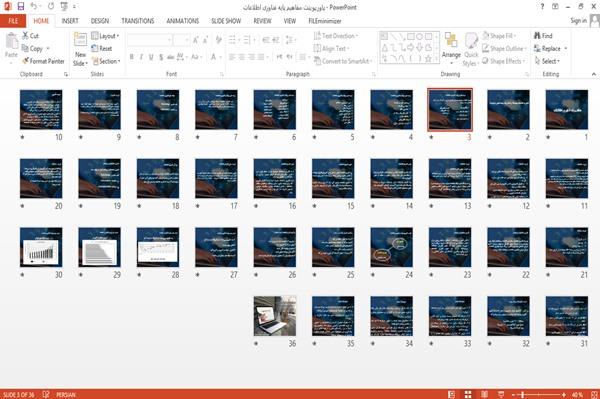This screenshot has height=399, width=600.
Task: Click PERSIAN language indicator
Action: (x=65, y=394)
